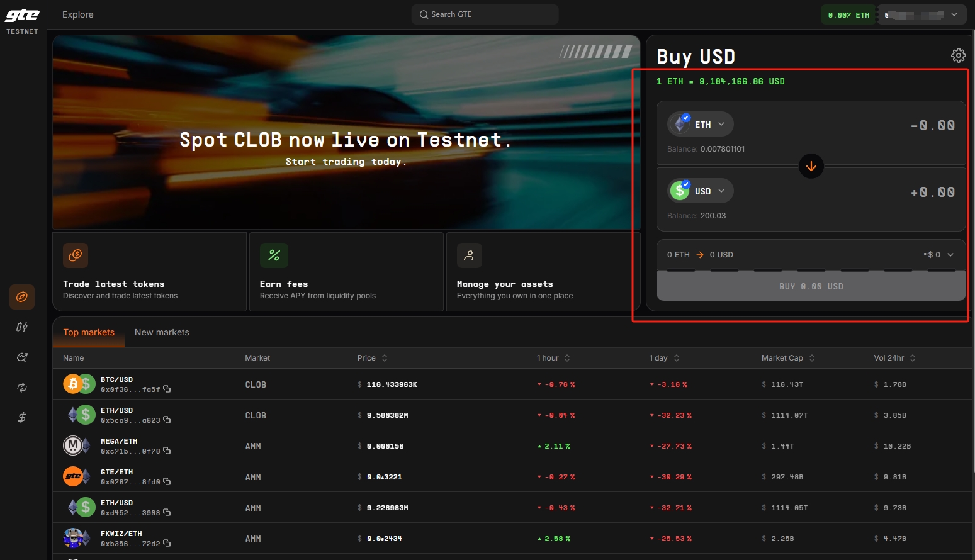975x560 pixels.
Task: Sort markets by Market Cap
Action: pos(812,358)
